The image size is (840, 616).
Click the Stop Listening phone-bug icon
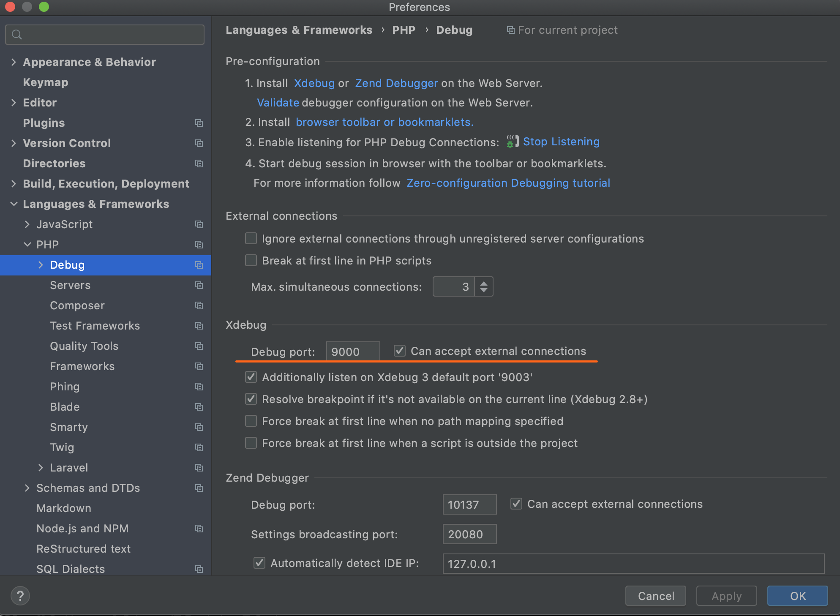click(512, 142)
